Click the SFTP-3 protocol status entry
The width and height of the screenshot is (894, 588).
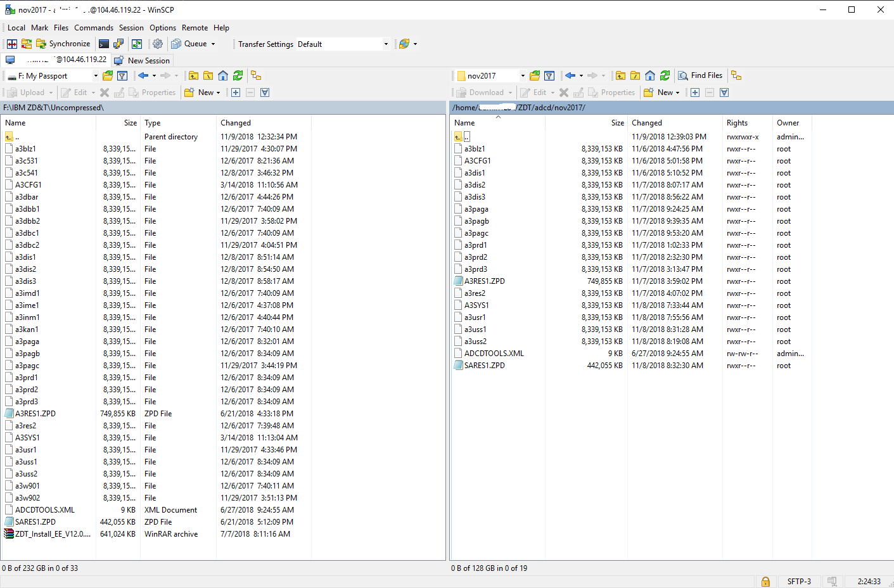[x=799, y=582]
